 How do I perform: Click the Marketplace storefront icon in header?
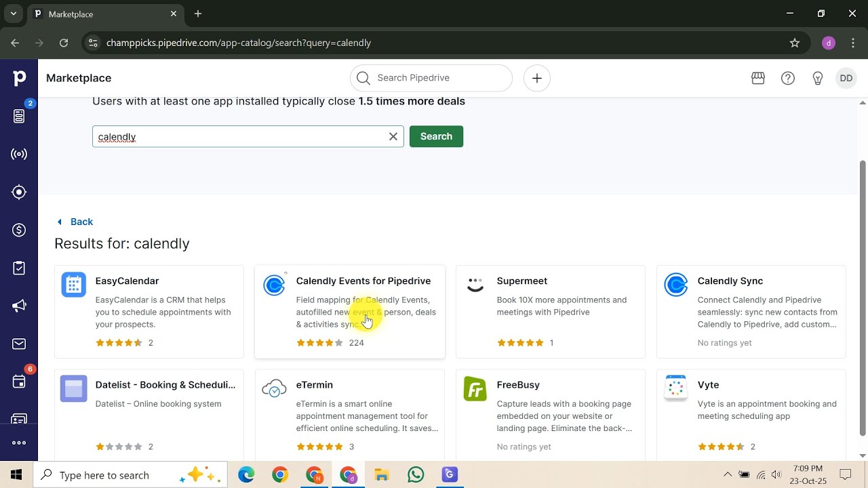(x=758, y=78)
